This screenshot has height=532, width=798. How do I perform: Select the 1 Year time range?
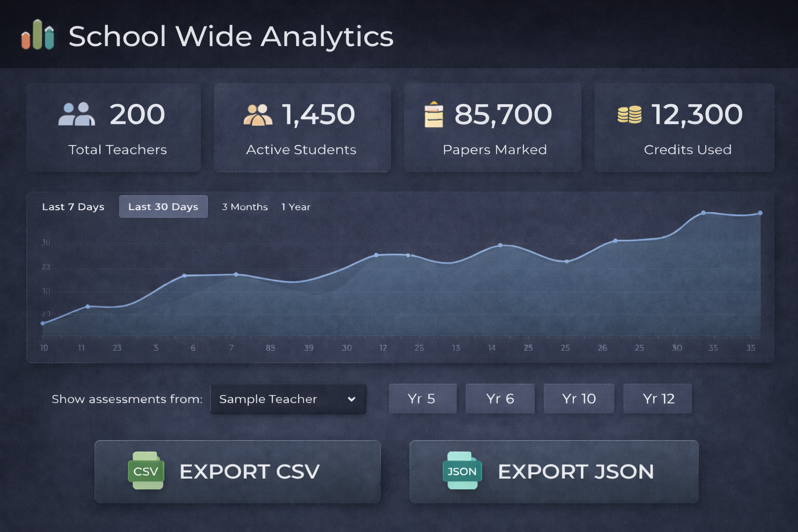[296, 207]
